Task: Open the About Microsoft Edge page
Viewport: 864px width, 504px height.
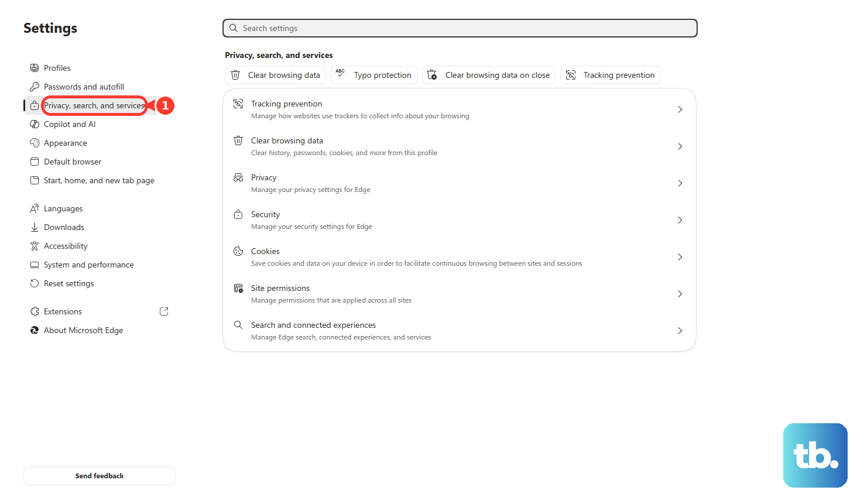Action: pos(100,330)
